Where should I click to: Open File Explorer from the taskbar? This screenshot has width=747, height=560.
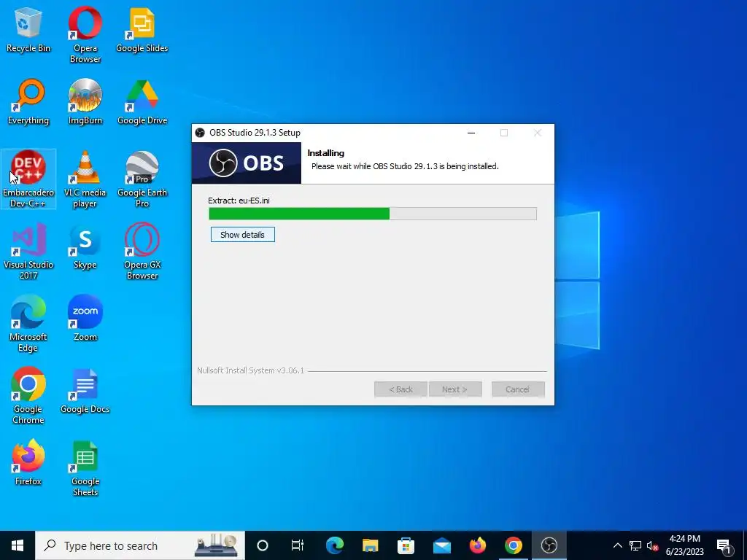370,545
